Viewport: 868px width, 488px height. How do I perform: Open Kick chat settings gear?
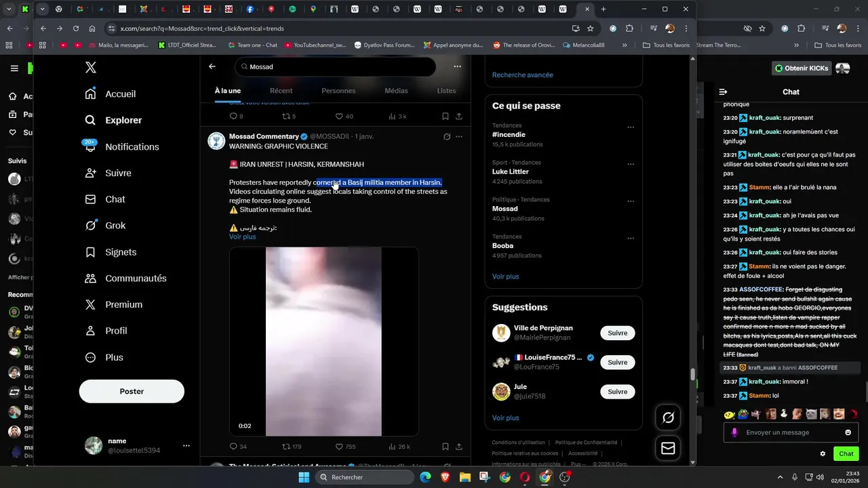tap(823, 454)
